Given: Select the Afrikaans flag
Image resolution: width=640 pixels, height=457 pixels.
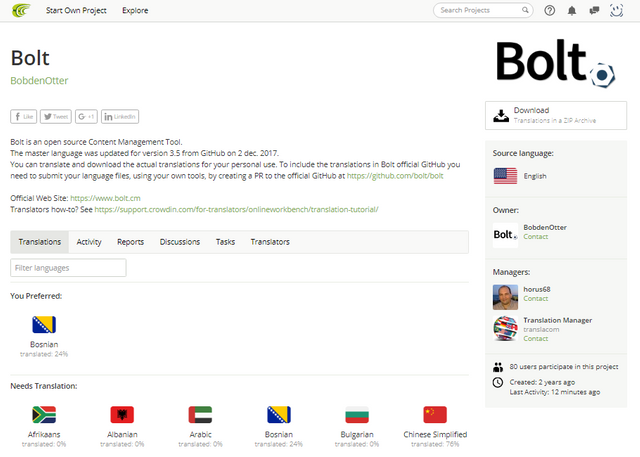Looking at the screenshot, I should tap(44, 415).
